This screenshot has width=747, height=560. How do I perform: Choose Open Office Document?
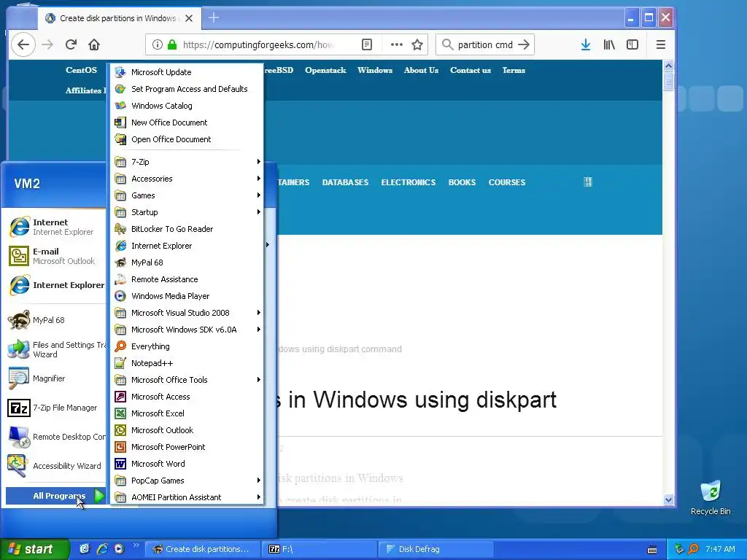[x=187, y=139]
